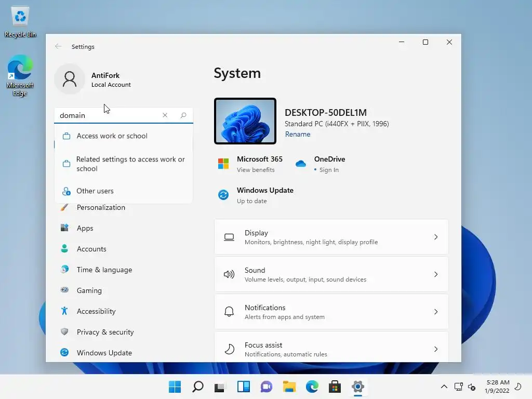Open the Focus assist settings row
Screen dimensions: 532x399
331,347
